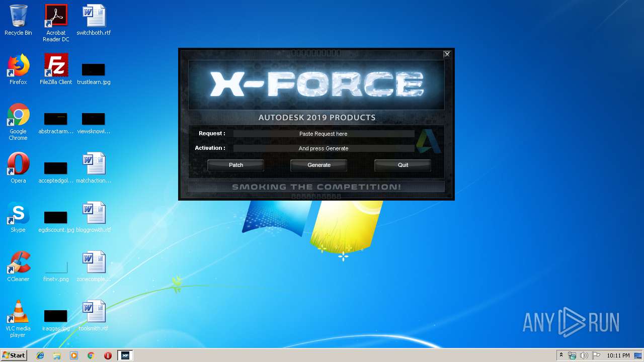Select the toolsmith.rtf file
The image size is (644, 362).
pos(94,316)
